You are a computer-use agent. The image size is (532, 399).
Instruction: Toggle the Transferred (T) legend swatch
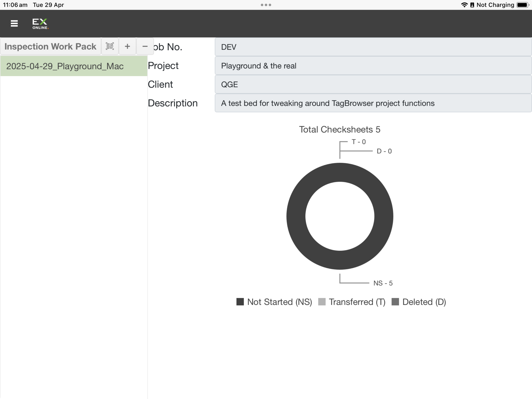coord(322,302)
